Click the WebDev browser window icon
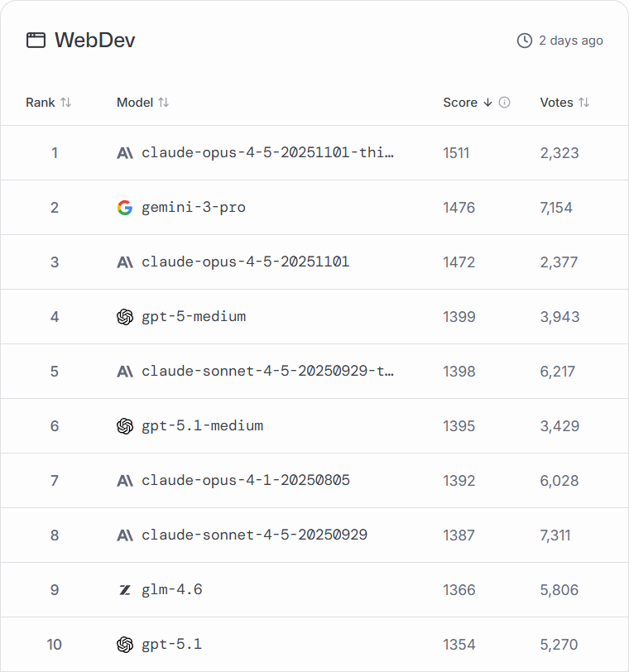The width and height of the screenshot is (629, 672). 36,41
